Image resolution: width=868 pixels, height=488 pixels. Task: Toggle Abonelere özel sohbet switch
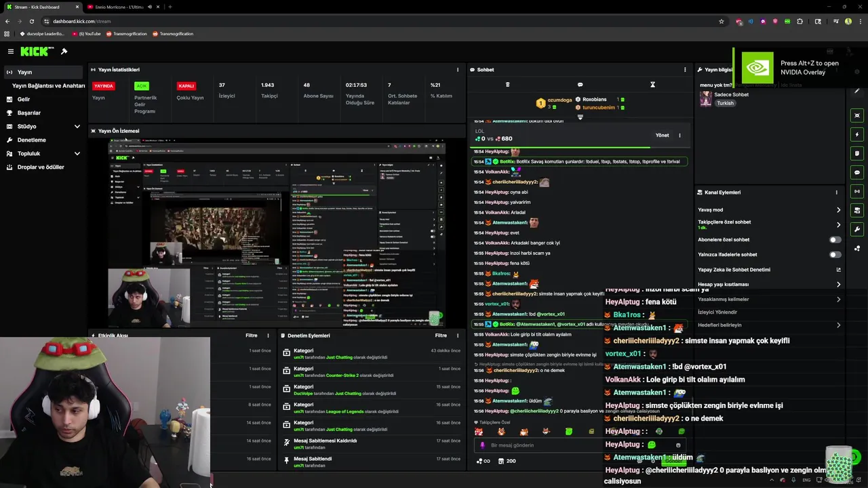point(835,240)
